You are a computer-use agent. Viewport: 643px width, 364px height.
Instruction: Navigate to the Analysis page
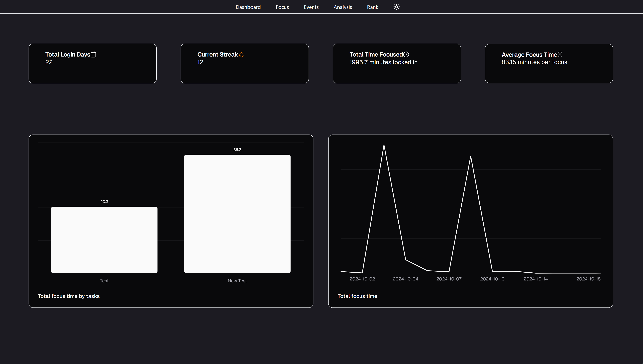pos(343,7)
